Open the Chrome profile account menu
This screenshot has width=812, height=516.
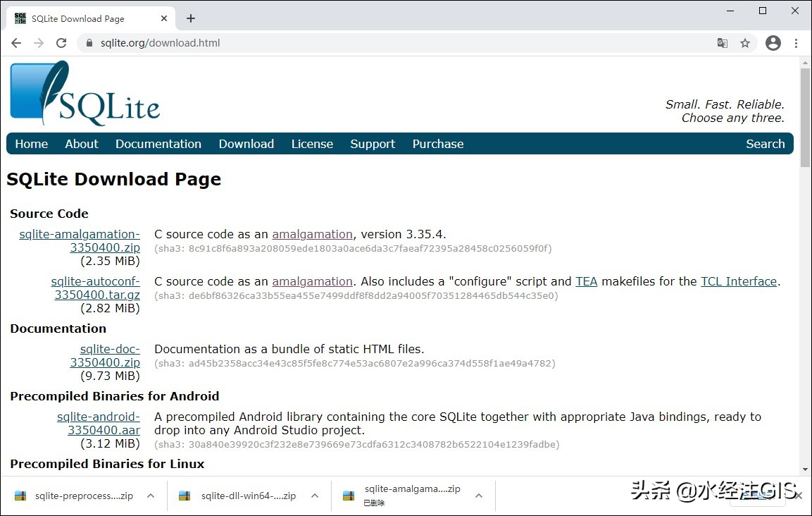(773, 43)
